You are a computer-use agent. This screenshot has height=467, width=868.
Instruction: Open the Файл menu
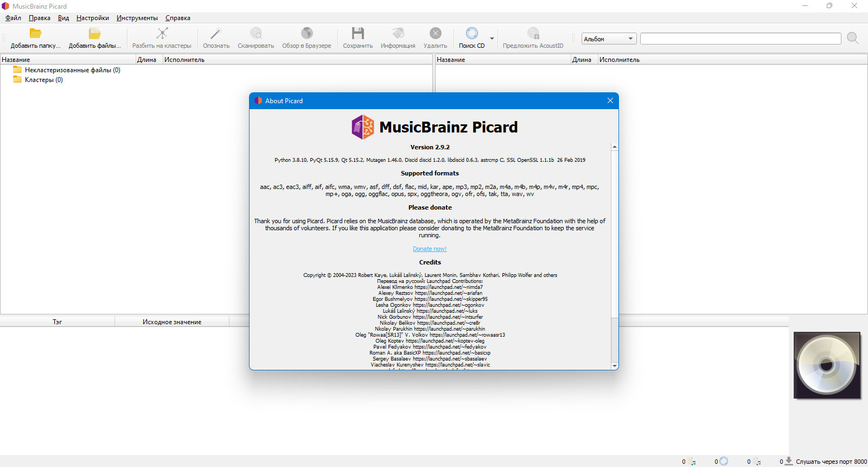pos(13,18)
